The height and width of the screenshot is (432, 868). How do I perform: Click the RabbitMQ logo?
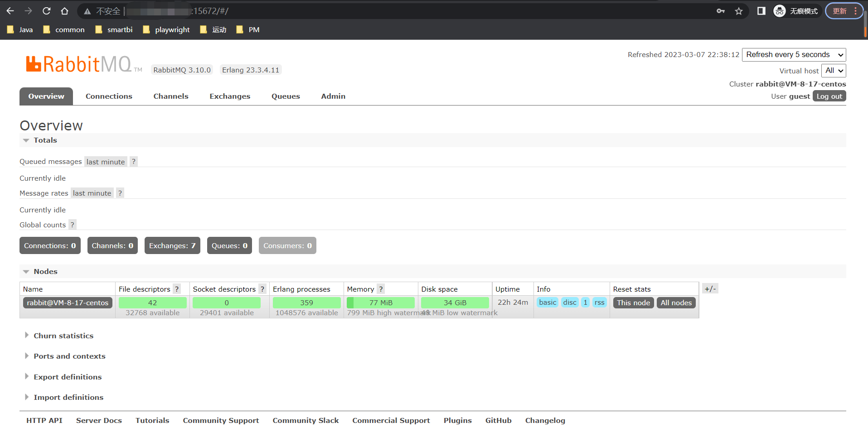[x=84, y=64]
